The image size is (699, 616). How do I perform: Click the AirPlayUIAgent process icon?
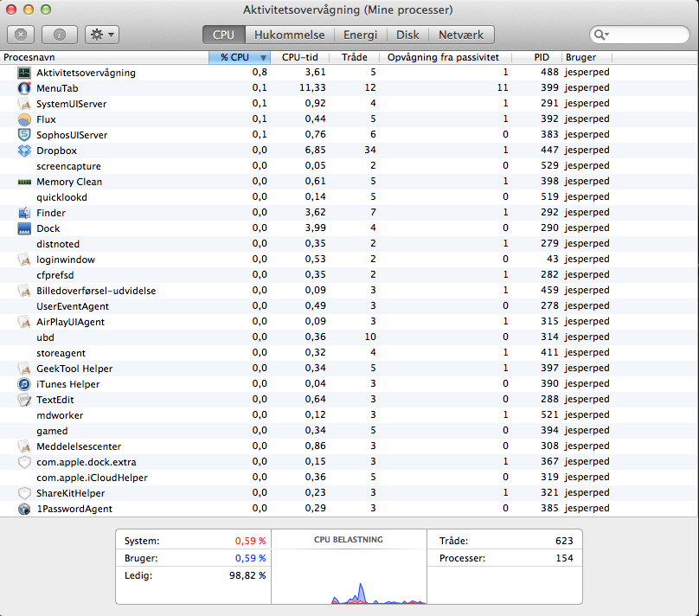coord(24,322)
